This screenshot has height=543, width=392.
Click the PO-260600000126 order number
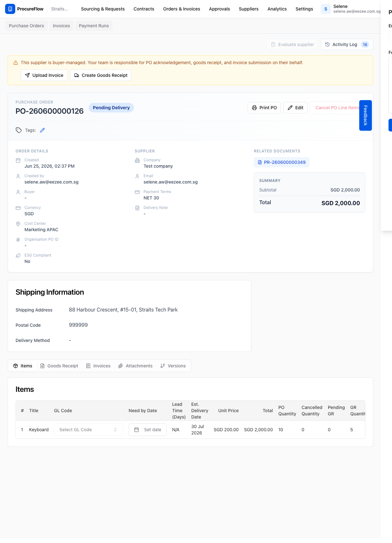point(50,111)
